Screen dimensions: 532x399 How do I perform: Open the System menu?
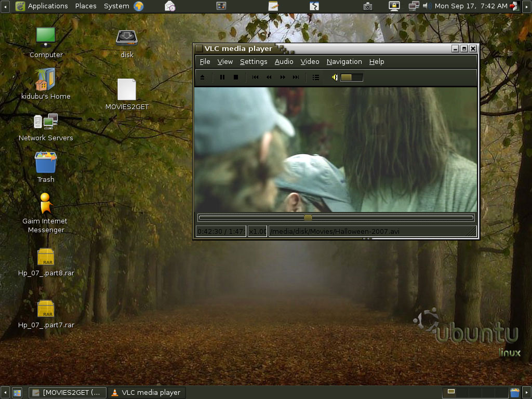(x=116, y=6)
